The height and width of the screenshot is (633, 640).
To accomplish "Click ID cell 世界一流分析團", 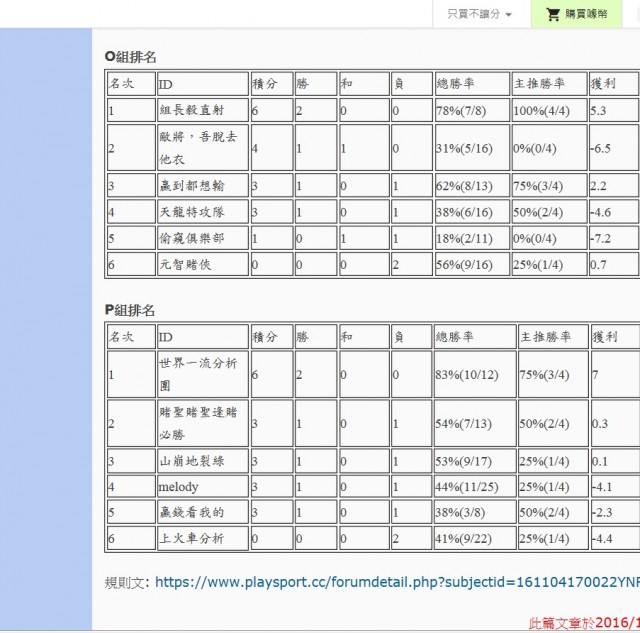I will [203, 374].
